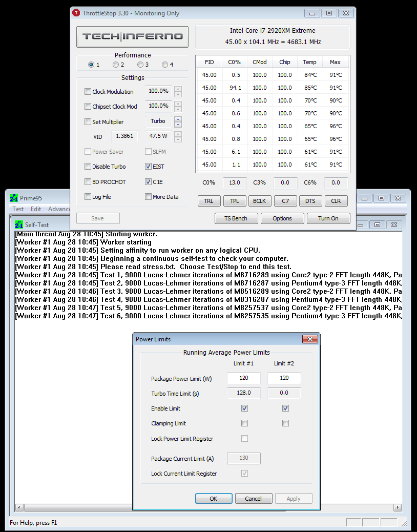Click the FID column header
Viewport: 417px width, 532px height.
[x=209, y=62]
